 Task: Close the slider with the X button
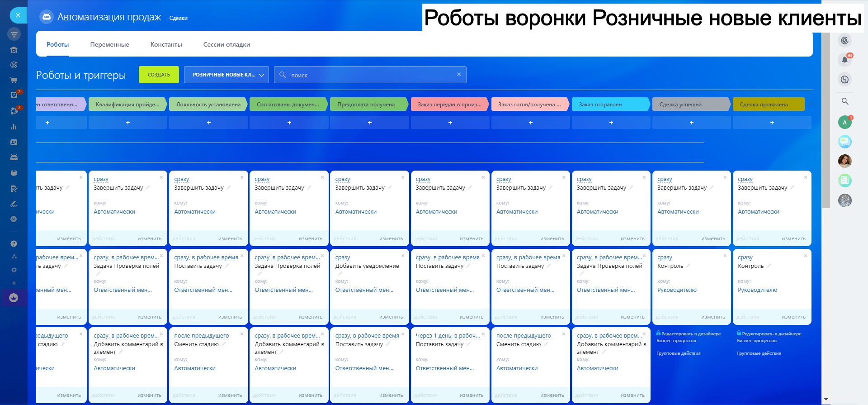(x=18, y=15)
